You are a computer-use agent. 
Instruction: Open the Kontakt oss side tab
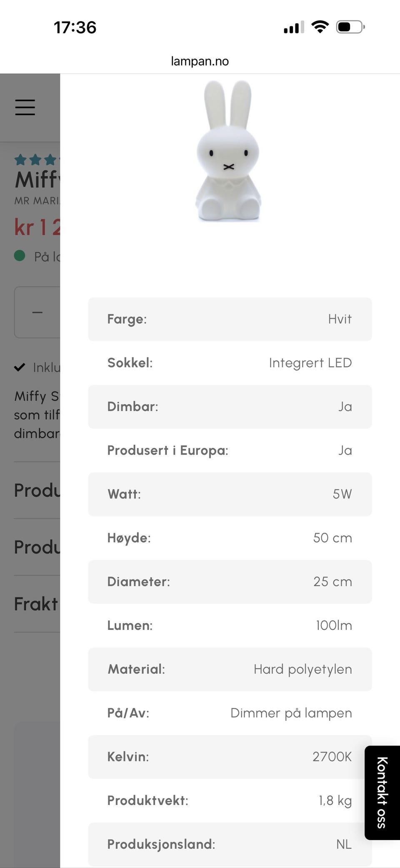[x=382, y=792]
